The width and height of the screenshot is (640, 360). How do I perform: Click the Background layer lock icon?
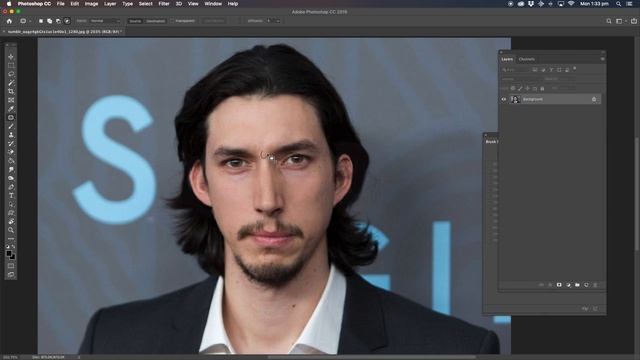pos(594,99)
